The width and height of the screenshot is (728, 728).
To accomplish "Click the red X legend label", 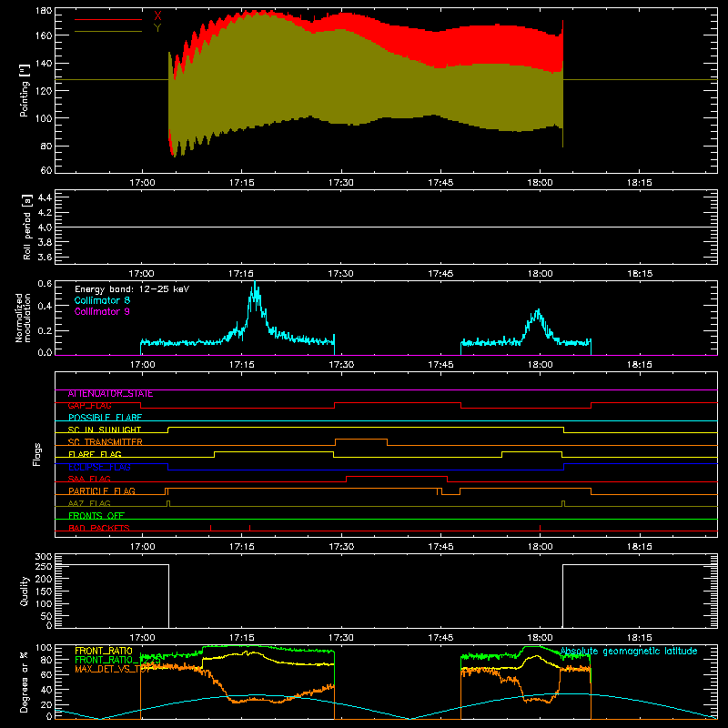I will pyautogui.click(x=157, y=15).
